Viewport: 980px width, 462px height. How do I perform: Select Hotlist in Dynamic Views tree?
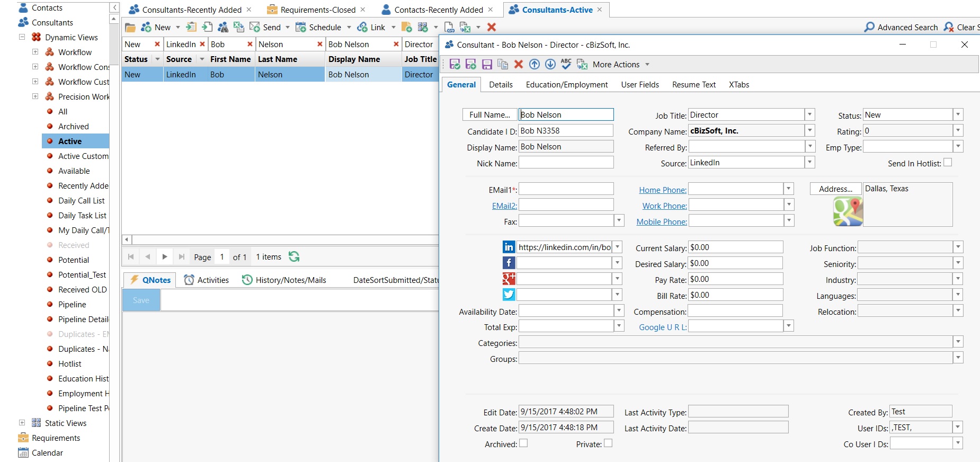[70, 363]
